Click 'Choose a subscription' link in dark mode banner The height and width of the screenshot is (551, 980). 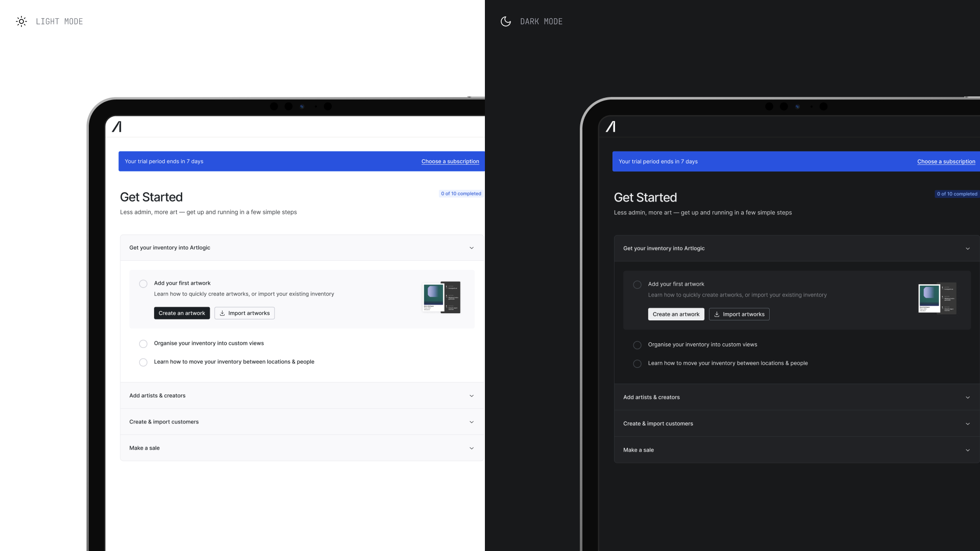[x=946, y=162]
